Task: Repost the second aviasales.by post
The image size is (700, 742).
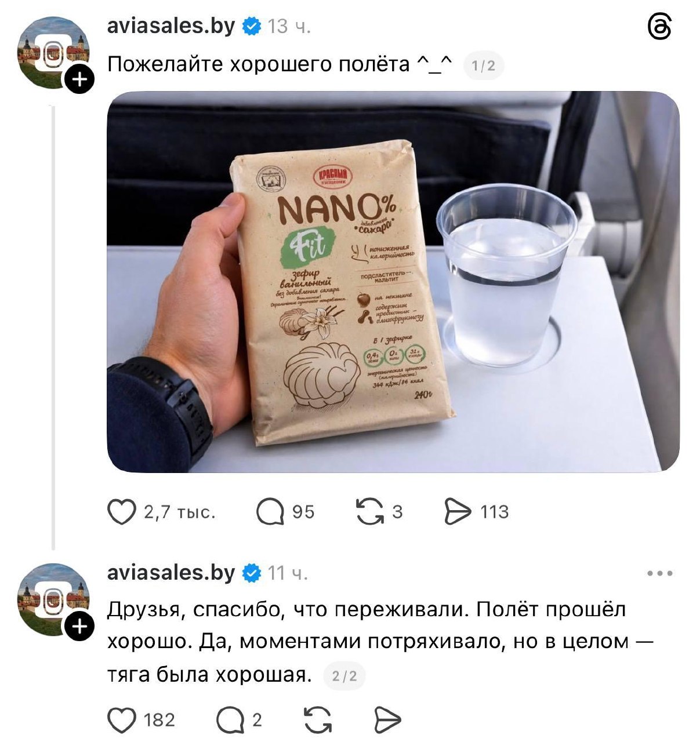Action: [x=318, y=721]
